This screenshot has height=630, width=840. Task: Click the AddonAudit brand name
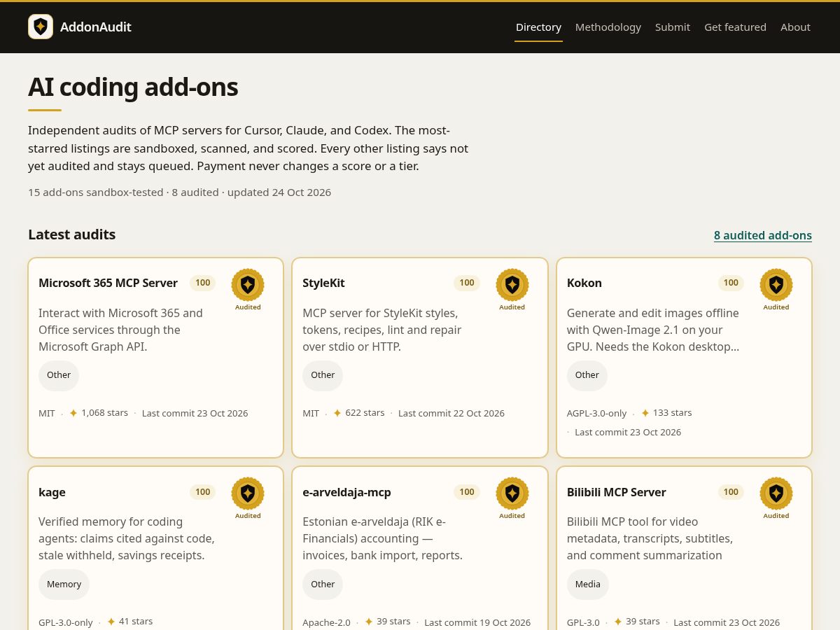click(96, 27)
